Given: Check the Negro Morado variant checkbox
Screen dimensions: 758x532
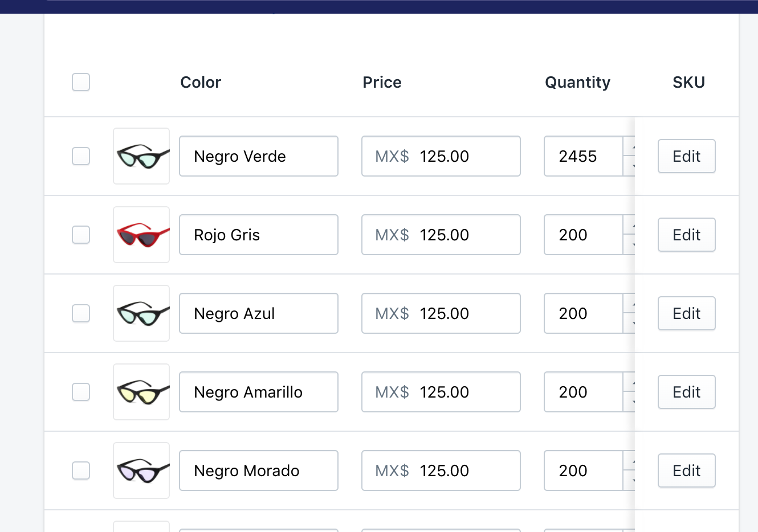Looking at the screenshot, I should (x=81, y=470).
